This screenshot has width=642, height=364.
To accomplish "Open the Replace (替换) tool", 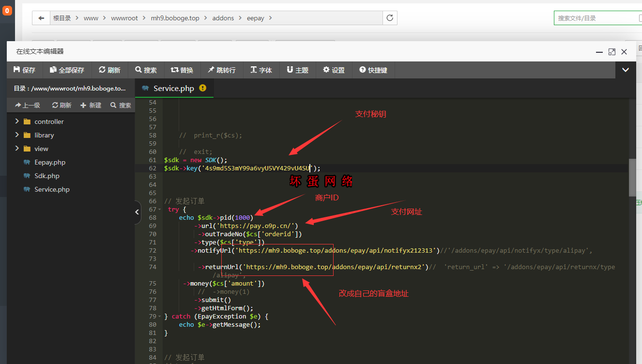I will pos(182,70).
